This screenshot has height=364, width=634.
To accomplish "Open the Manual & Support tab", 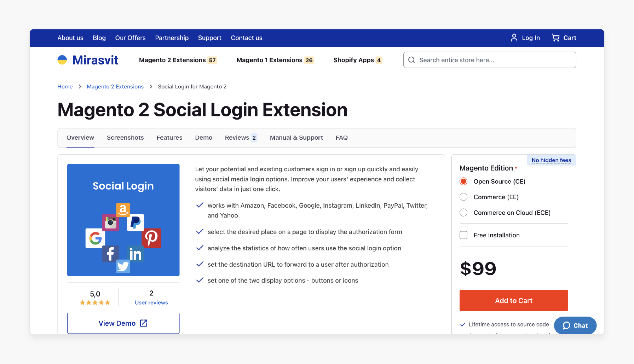I will (296, 138).
